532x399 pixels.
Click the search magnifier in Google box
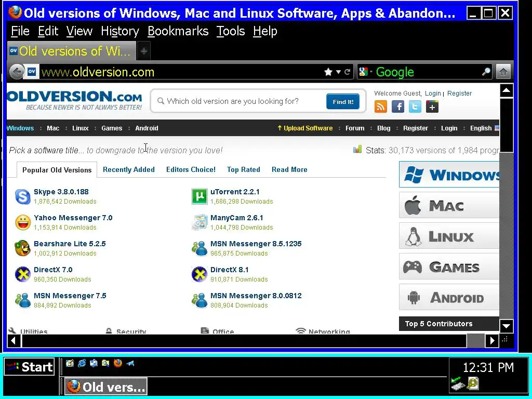tap(486, 72)
